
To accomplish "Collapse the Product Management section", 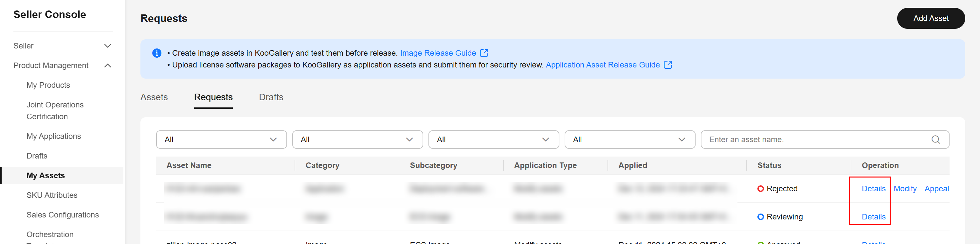I will (63, 66).
